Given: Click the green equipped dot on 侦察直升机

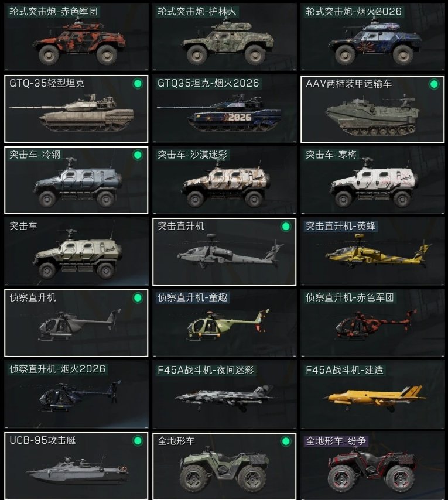Looking at the screenshot, I should [138, 298].
